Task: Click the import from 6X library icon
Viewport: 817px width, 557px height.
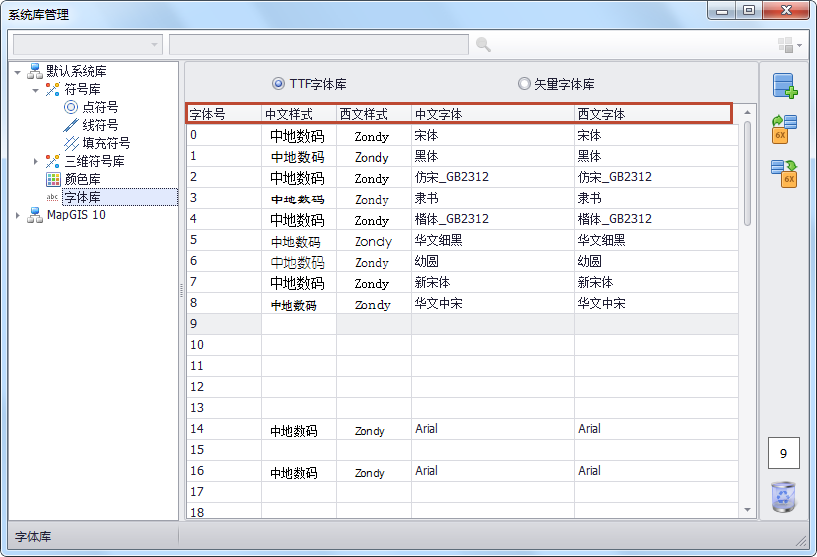Action: click(784, 129)
